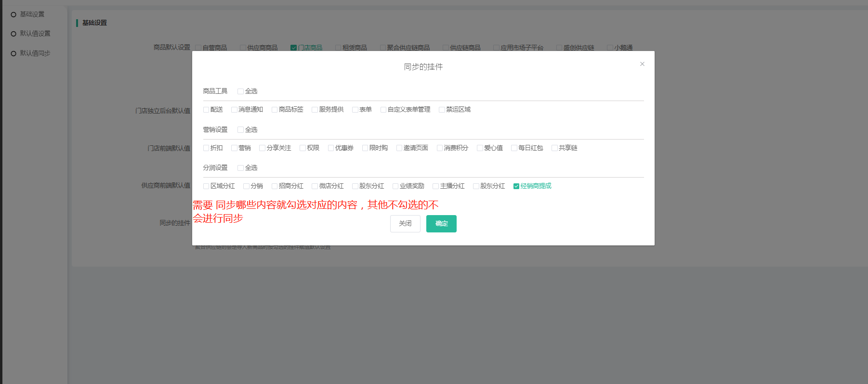Screen dimensions: 868x384
Task: Go to 默认值设置 in sidebar
Action: (35, 34)
